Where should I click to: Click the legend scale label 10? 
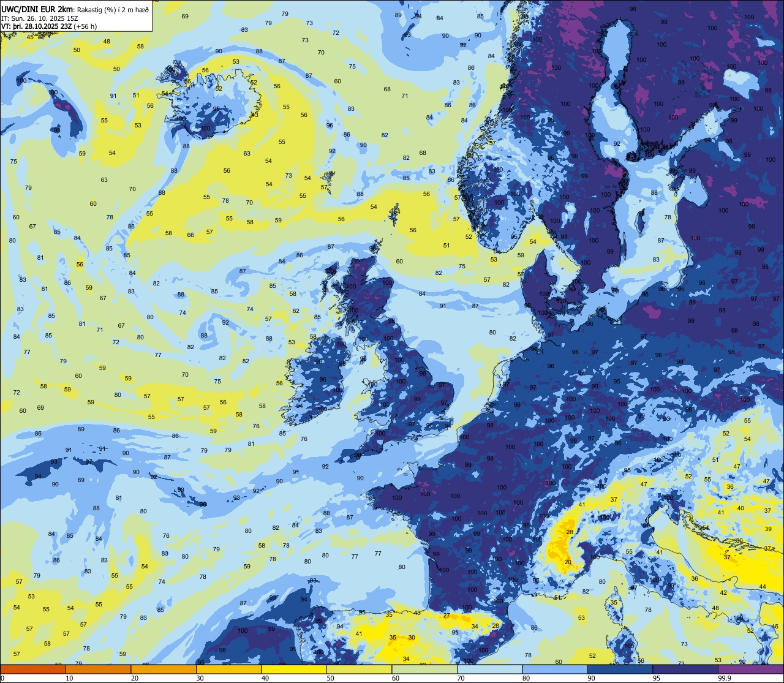[69, 678]
